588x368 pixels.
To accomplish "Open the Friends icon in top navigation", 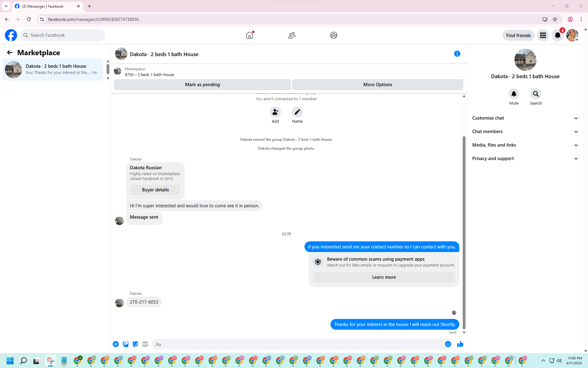I will coord(292,35).
